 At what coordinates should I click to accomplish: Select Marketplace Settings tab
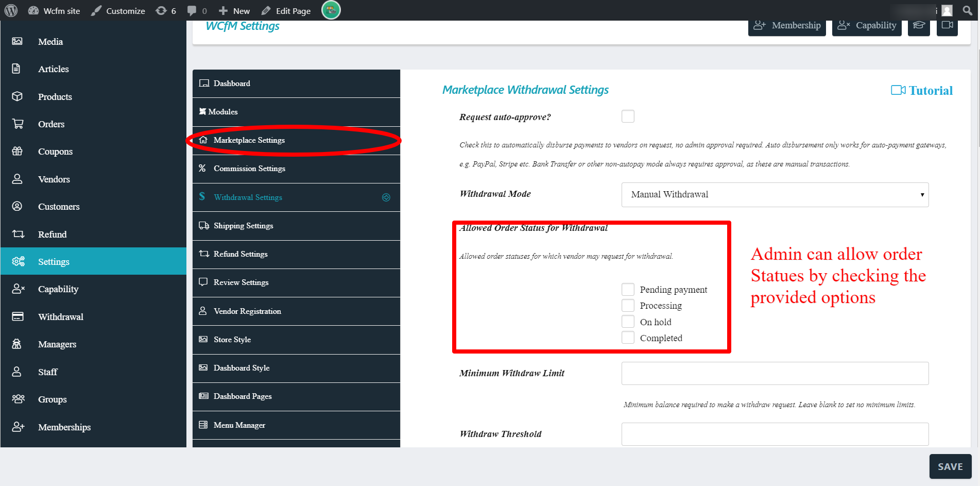[x=296, y=140]
